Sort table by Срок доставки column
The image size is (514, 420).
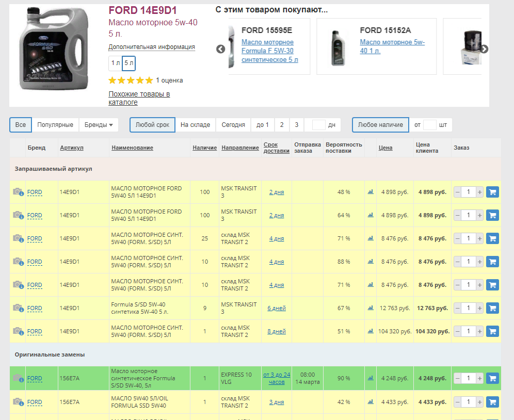tap(276, 148)
